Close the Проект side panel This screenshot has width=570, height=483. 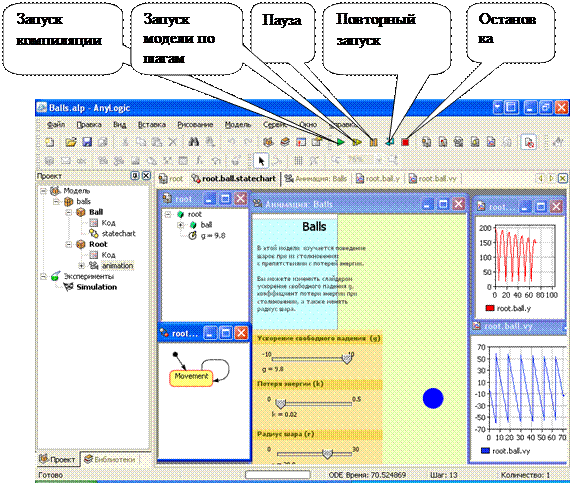click(x=146, y=176)
